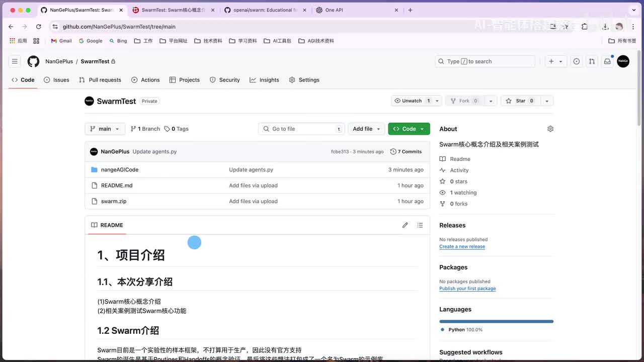Screen dimensions: 644x362
Task: Open the green Code dropdown button
Action: [x=409, y=129]
